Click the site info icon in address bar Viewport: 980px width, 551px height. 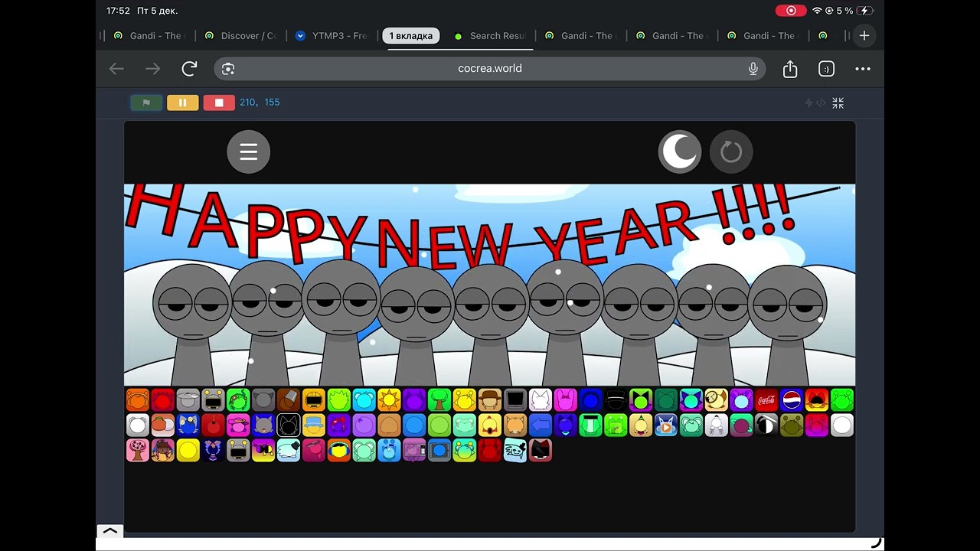pos(228,69)
